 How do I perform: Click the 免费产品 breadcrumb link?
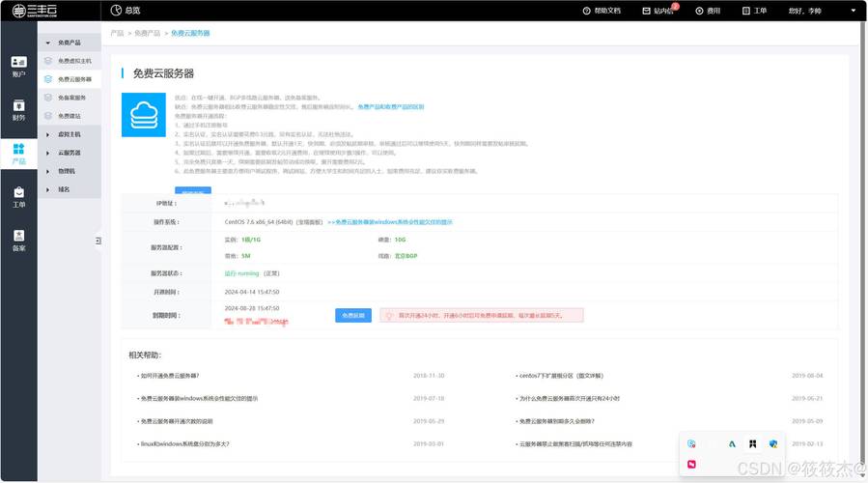(148, 33)
